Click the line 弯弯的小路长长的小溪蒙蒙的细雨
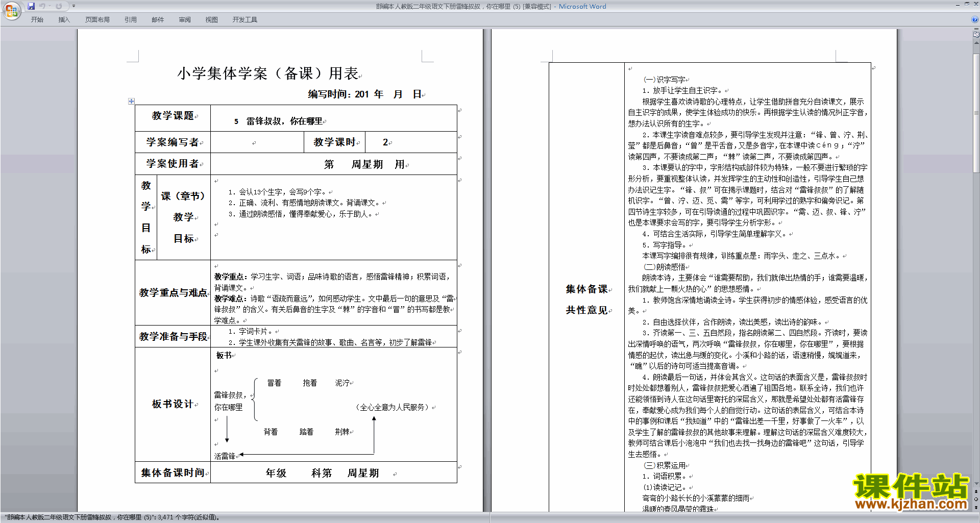 696,498
